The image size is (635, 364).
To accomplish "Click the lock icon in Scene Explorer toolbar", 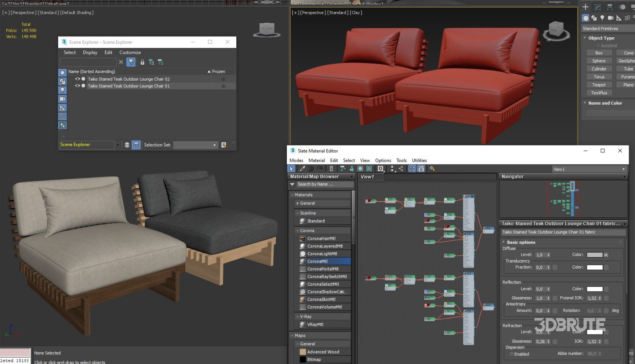I will (142, 62).
